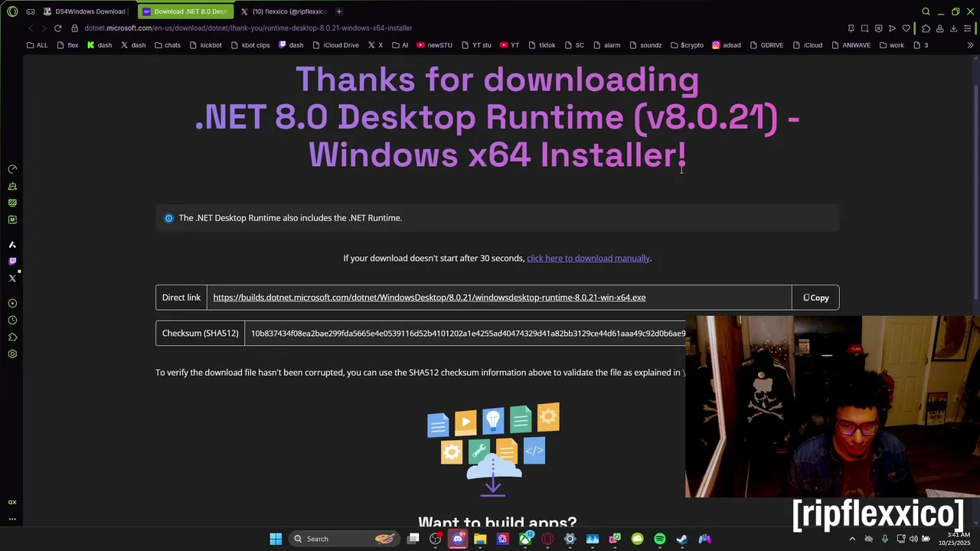The image size is (980, 551).
Task: Open the player icon in address bar
Action: point(892,28)
